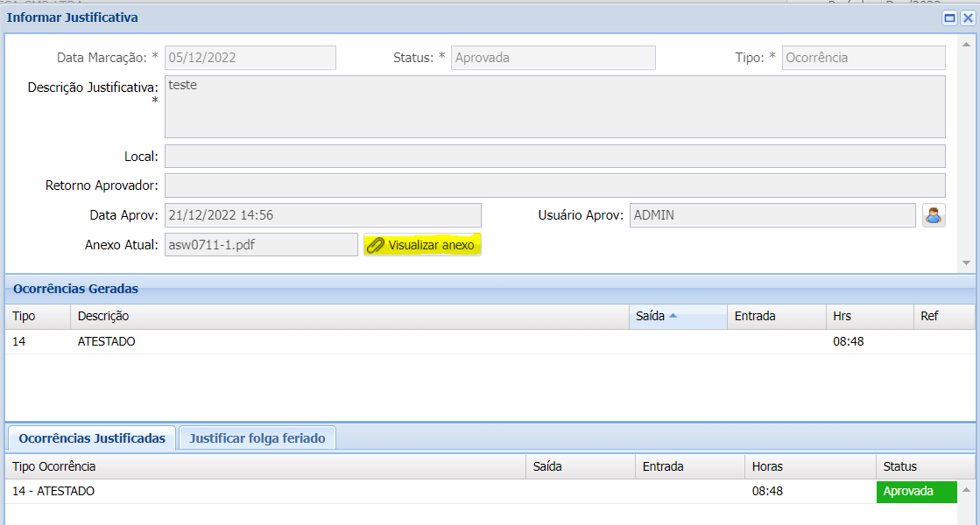Viewport: 980px width, 525px height.
Task: Click the Hrs column header
Action: click(x=870, y=317)
